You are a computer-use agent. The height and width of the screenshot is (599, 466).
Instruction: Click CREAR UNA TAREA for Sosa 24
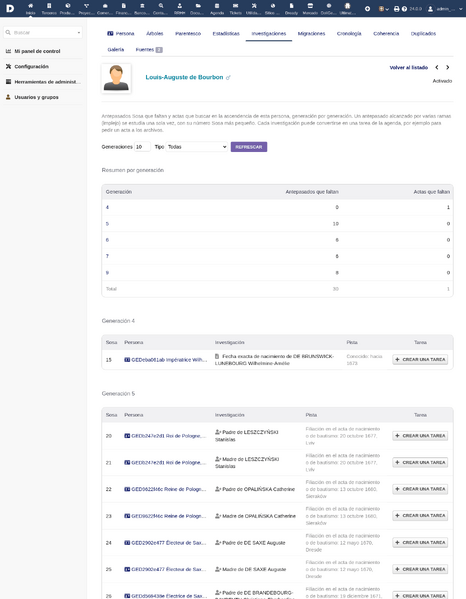[x=420, y=542]
